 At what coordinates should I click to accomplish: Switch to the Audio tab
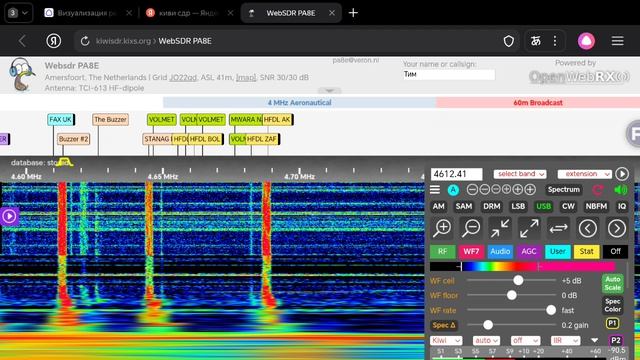[x=500, y=252]
